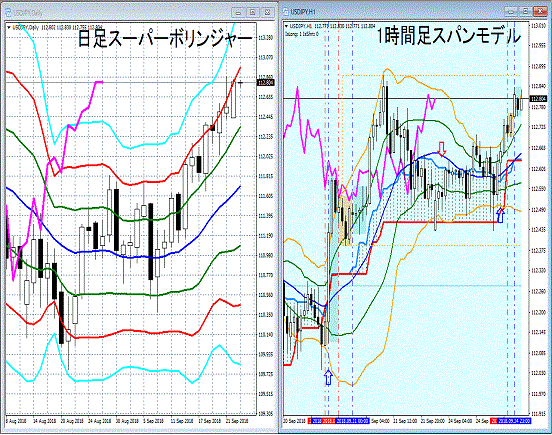Click the blue 2018.09.21 00:00 time marker

tap(353, 421)
